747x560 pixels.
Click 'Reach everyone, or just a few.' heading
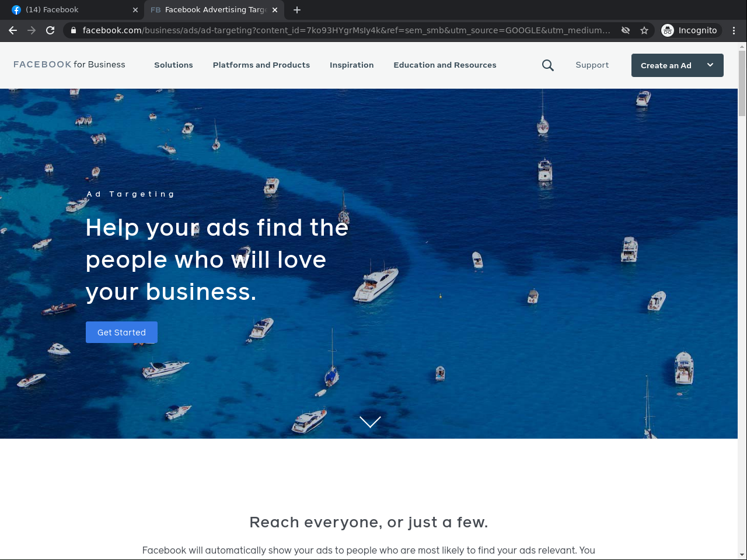click(369, 522)
